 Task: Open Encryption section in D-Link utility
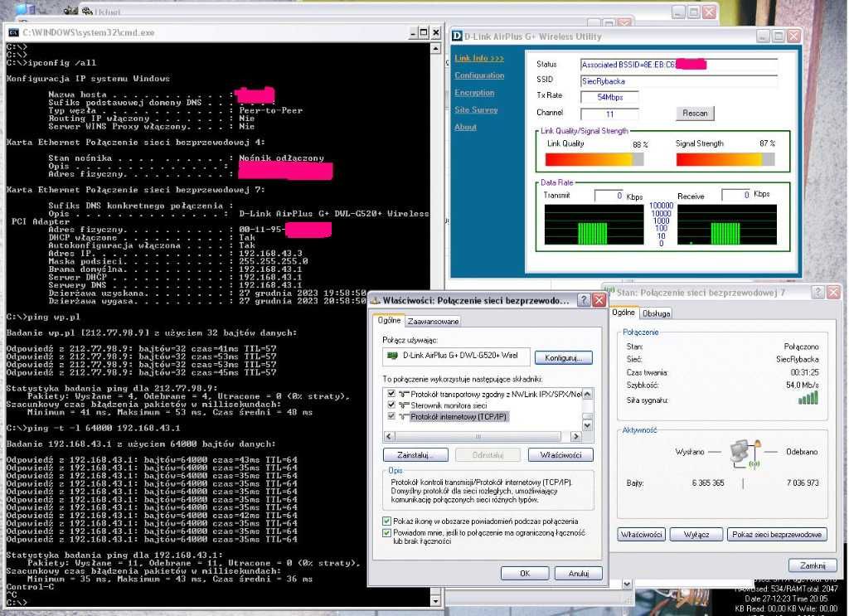click(x=474, y=93)
